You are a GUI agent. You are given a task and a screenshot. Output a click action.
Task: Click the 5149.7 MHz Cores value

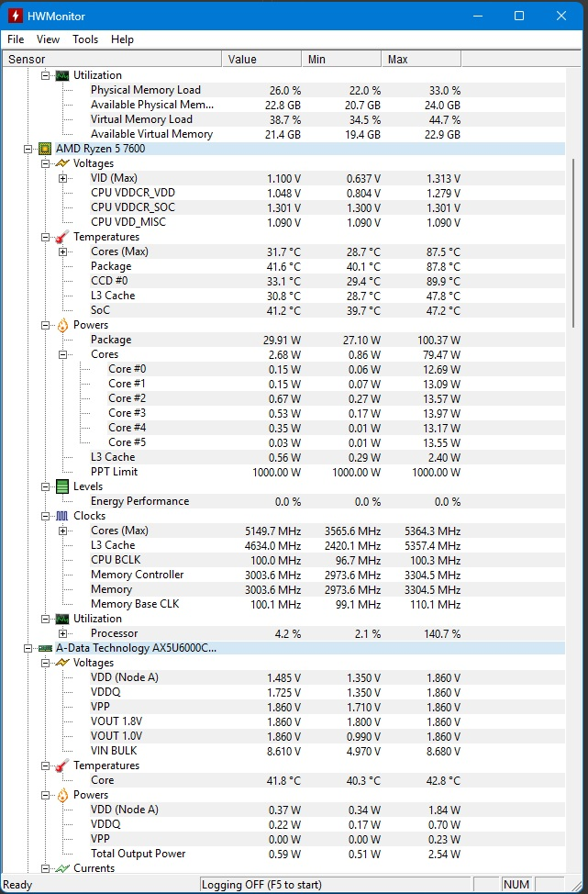pos(273,531)
